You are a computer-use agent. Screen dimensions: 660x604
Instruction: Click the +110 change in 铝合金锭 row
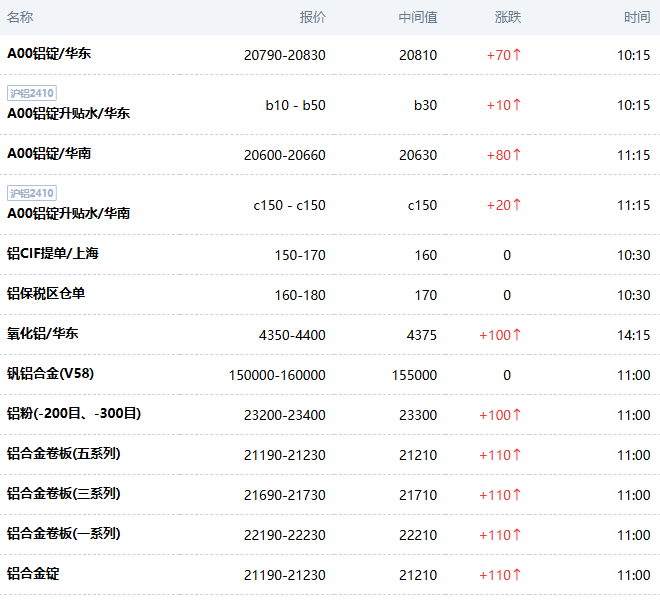[x=500, y=575]
